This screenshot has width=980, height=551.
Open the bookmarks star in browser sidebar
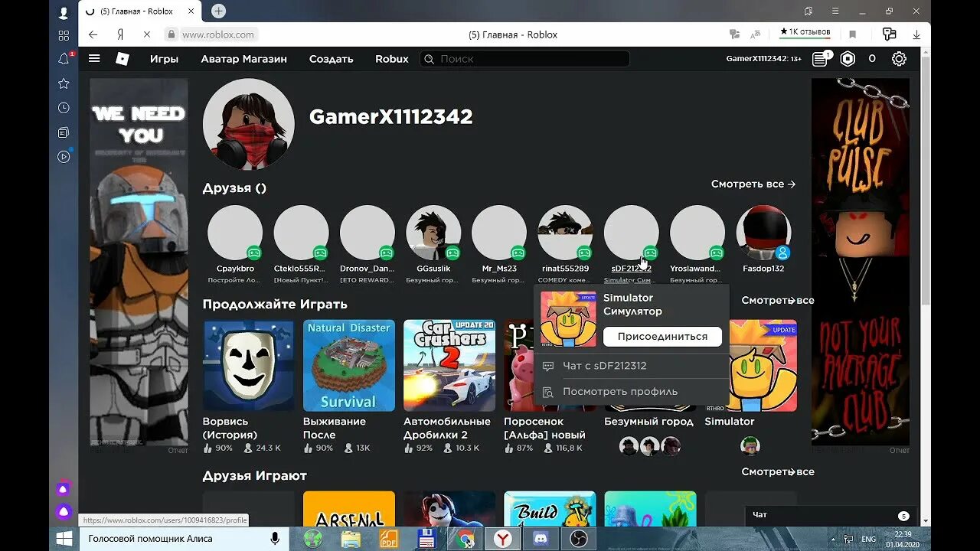click(x=64, y=83)
